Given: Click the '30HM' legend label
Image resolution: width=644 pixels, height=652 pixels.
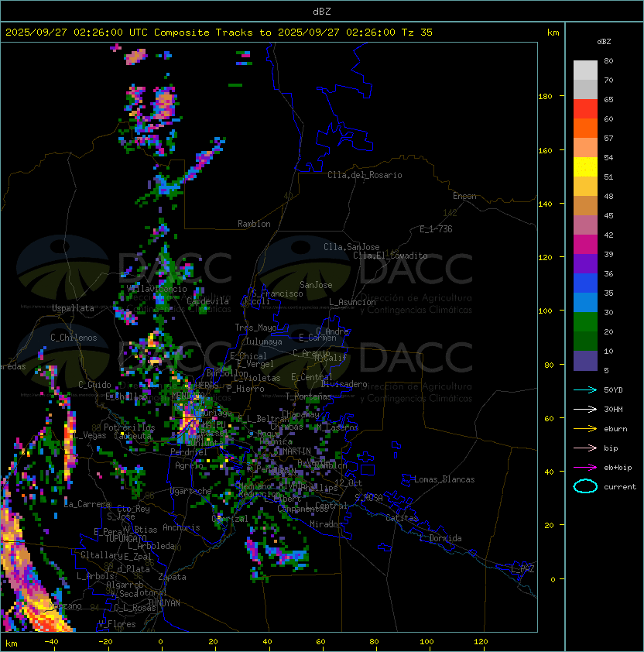Looking at the screenshot, I should click(613, 409).
